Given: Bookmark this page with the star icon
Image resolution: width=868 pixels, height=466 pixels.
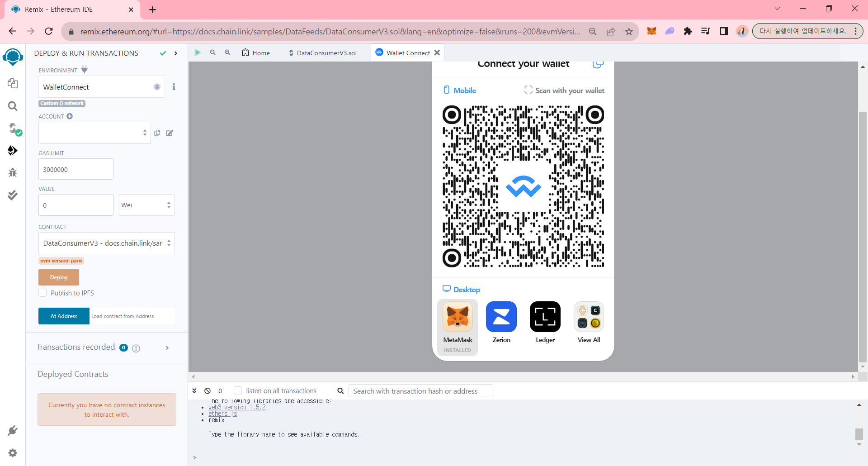Looking at the screenshot, I should coord(629,31).
